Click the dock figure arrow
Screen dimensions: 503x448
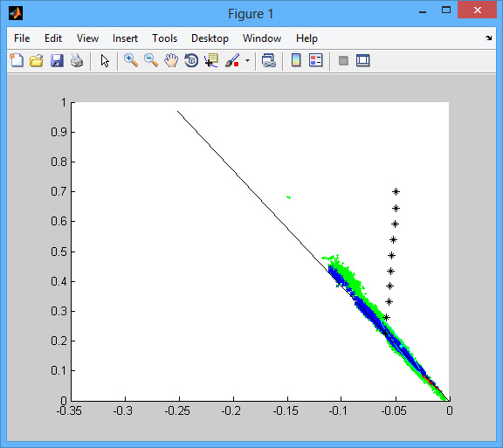coord(488,38)
